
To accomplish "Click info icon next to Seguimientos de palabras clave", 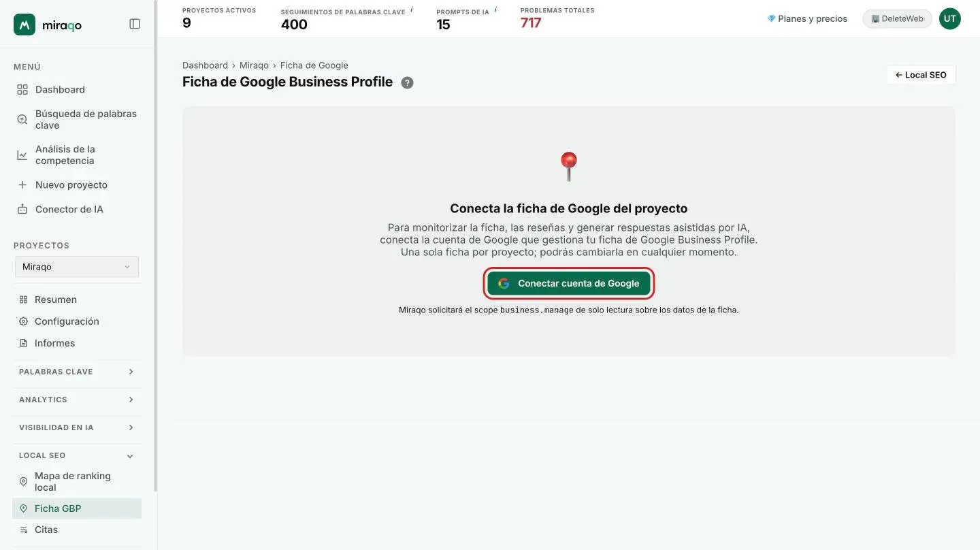I will tap(412, 10).
